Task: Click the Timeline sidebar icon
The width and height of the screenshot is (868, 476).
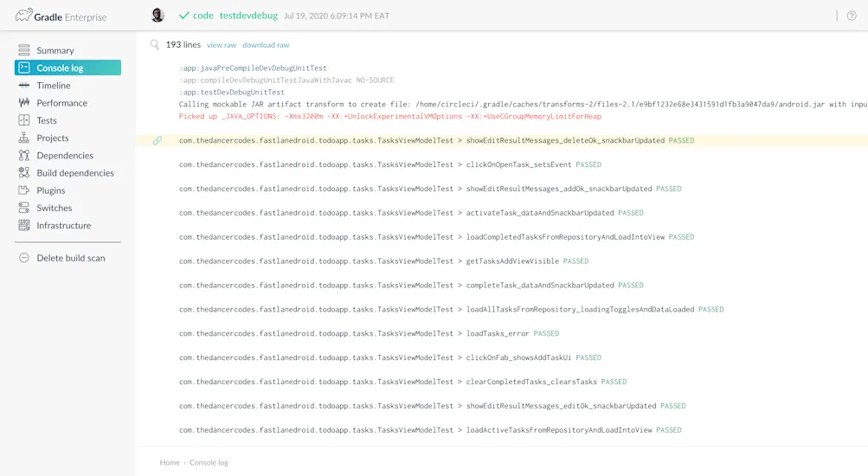Action: (x=24, y=85)
